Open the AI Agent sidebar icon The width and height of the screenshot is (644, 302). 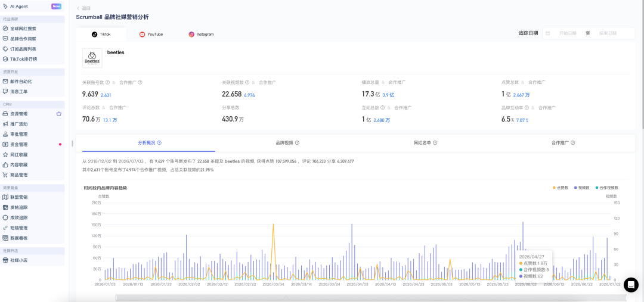(x=5, y=6)
